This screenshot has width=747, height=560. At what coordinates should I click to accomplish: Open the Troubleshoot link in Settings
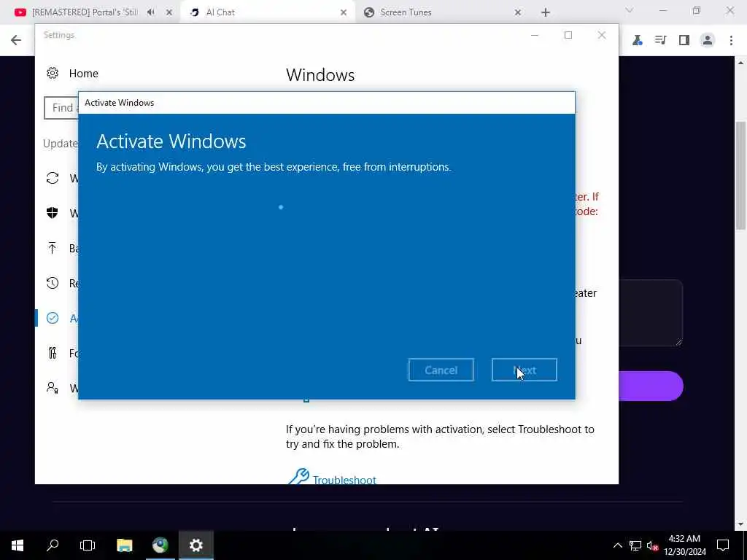[x=344, y=479]
